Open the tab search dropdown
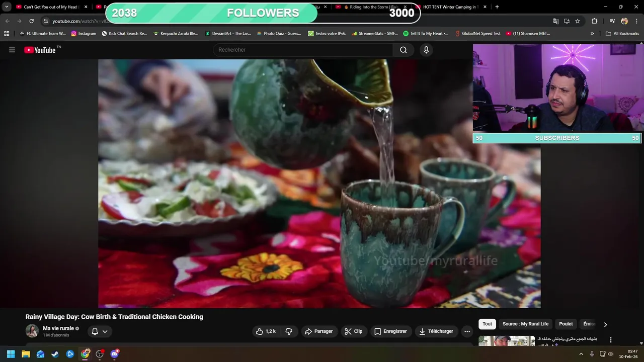This screenshot has height=362, width=644. 7,7
